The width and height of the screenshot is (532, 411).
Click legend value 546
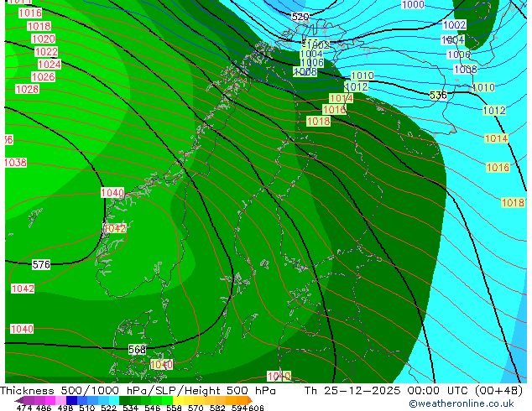[x=152, y=408]
